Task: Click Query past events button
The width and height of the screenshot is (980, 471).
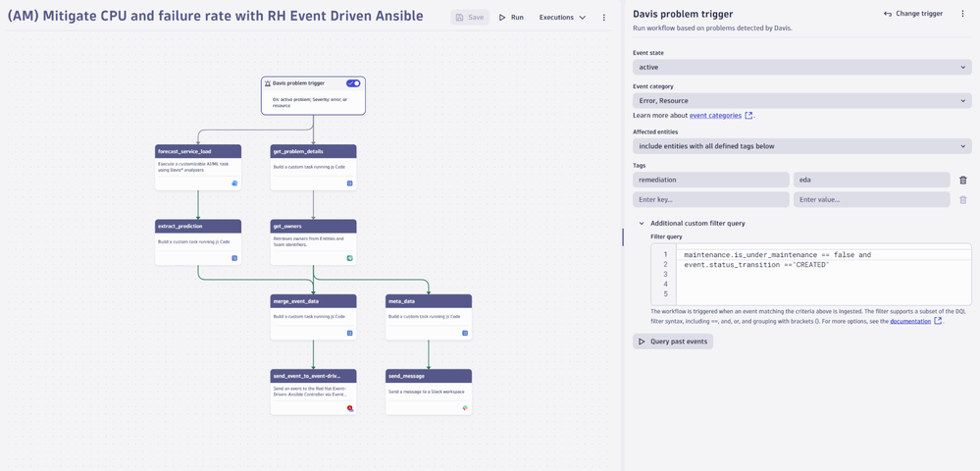Action: pos(673,341)
